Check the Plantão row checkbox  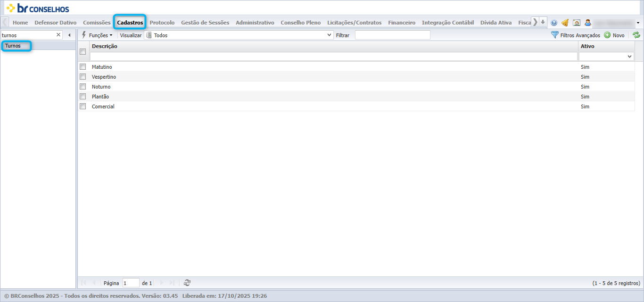coord(83,97)
